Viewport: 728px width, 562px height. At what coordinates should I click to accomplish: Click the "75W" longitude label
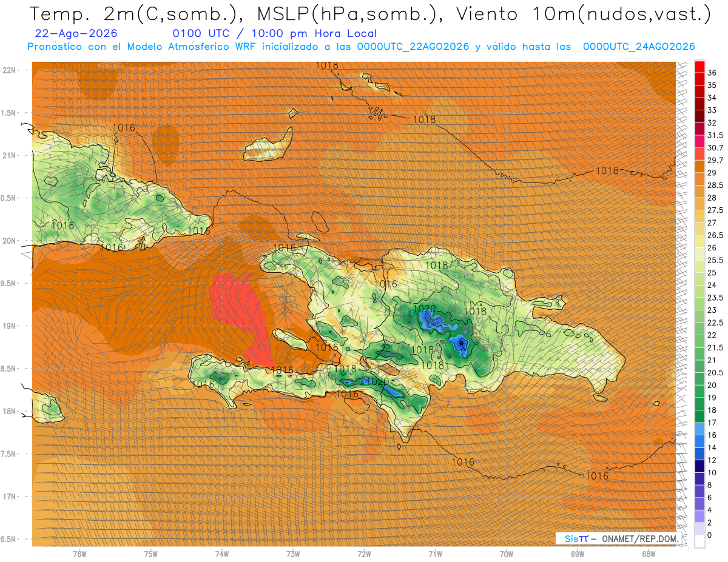[151, 554]
